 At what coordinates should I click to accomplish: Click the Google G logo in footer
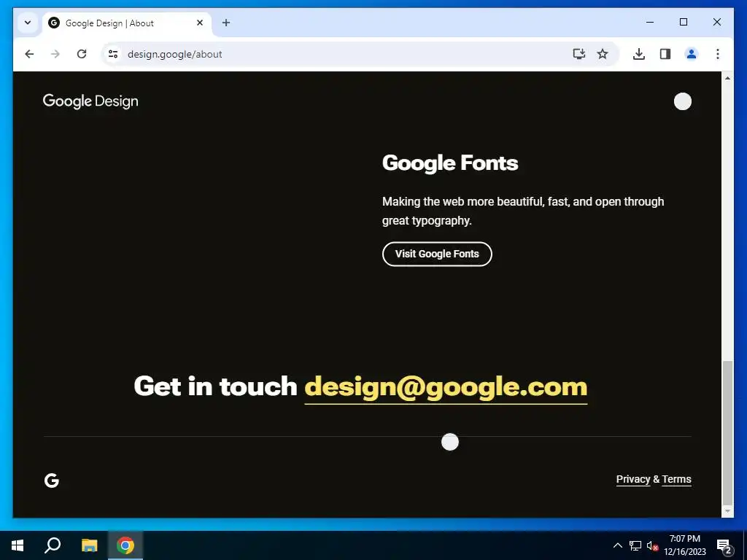(52, 481)
